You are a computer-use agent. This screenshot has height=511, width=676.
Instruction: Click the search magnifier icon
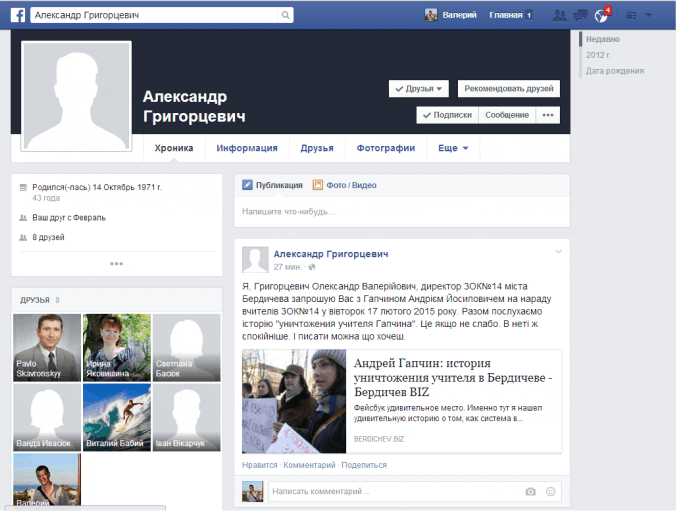285,15
